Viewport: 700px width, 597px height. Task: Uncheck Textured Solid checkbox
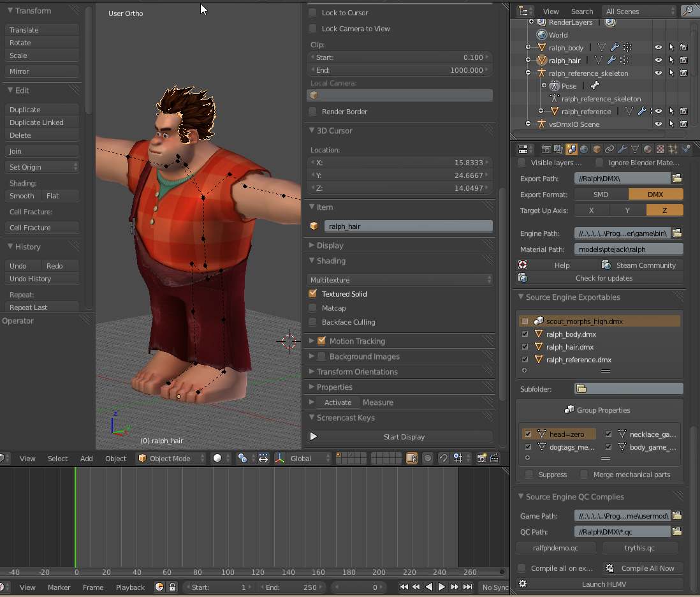(312, 294)
